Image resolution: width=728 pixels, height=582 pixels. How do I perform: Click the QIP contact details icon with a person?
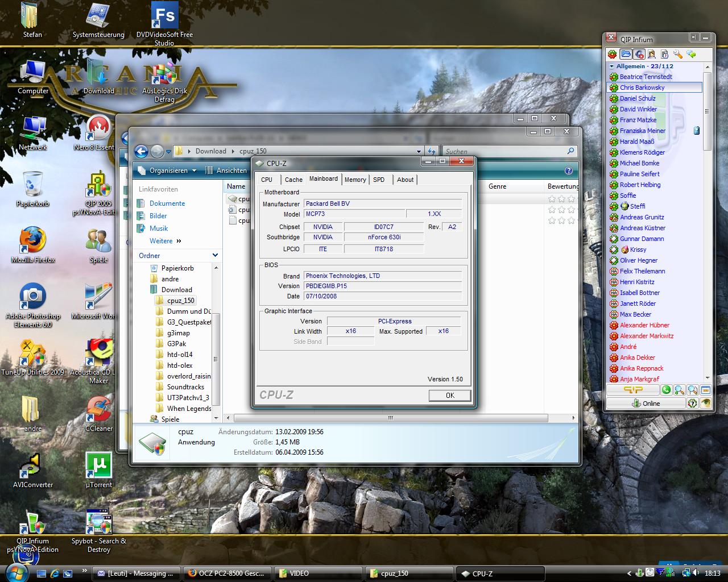coord(652,55)
